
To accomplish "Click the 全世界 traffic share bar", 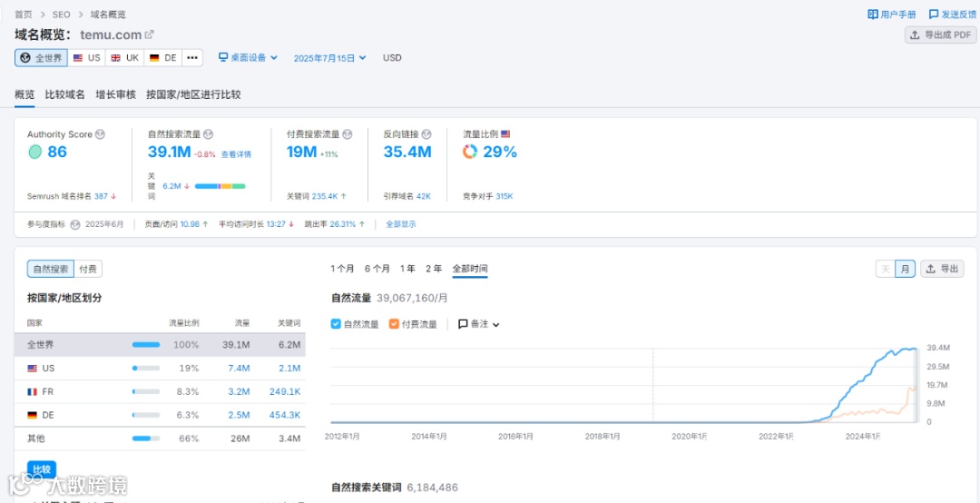I will [x=145, y=345].
